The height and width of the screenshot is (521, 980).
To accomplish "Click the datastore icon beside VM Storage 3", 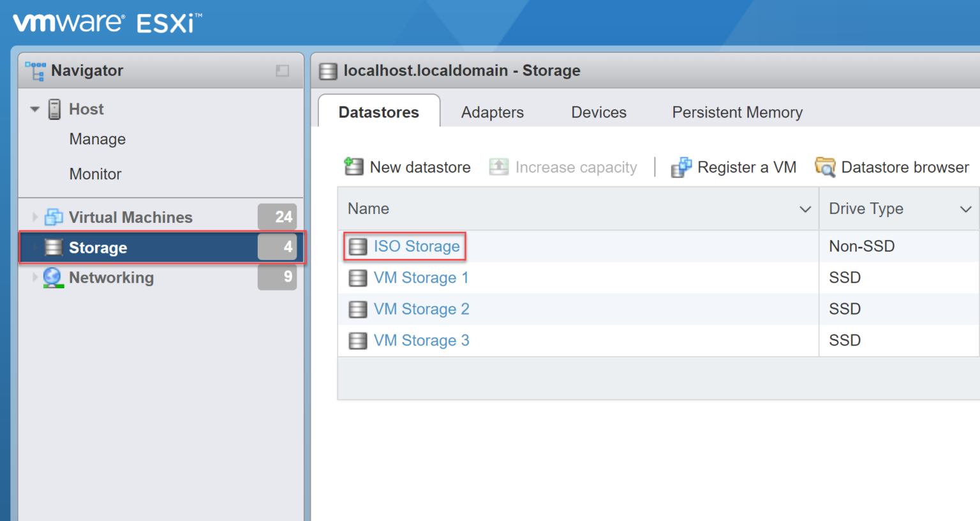I will (358, 340).
